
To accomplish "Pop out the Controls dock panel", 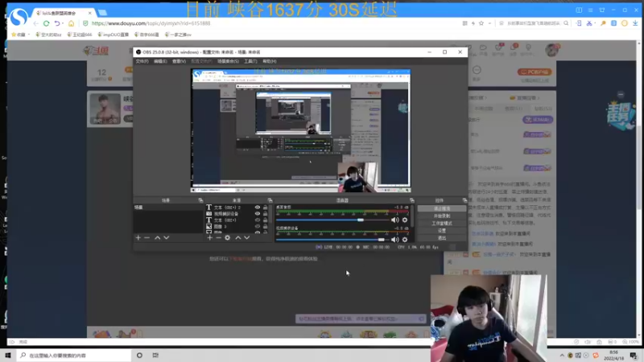I will [x=464, y=200].
